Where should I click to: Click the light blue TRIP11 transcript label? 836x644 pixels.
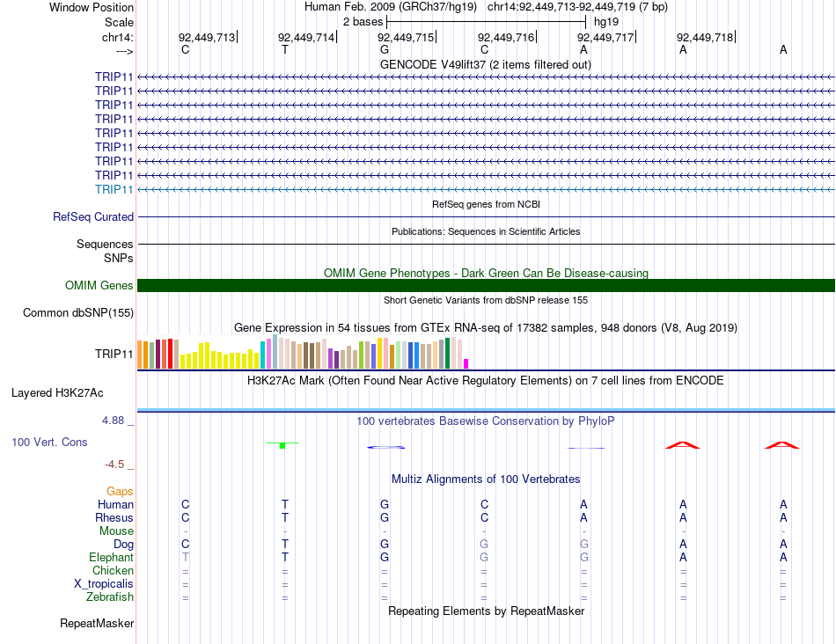pos(114,189)
